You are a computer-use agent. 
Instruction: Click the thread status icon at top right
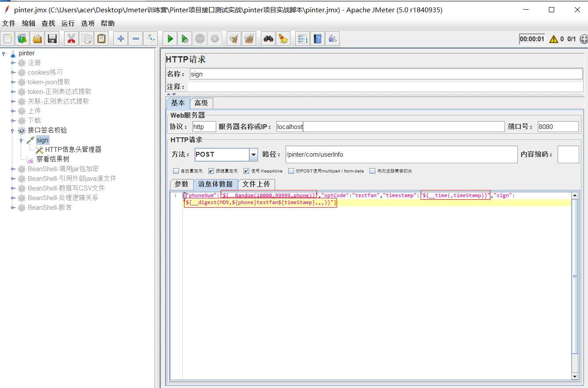point(584,39)
